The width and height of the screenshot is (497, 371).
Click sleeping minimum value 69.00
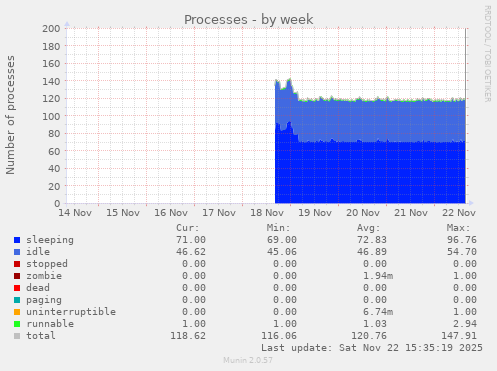(282, 240)
